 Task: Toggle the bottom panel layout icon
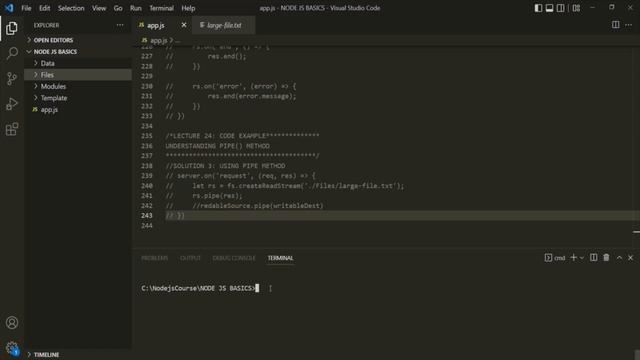[549, 8]
